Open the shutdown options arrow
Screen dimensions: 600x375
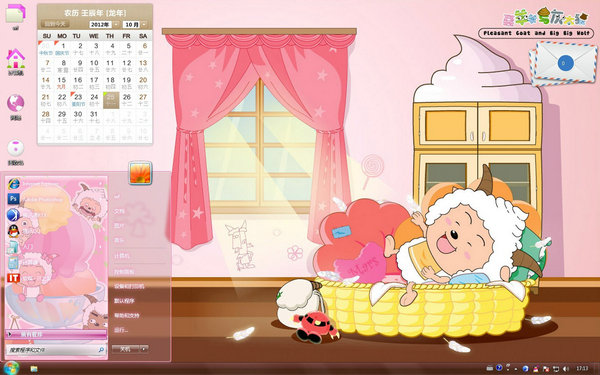[144, 349]
